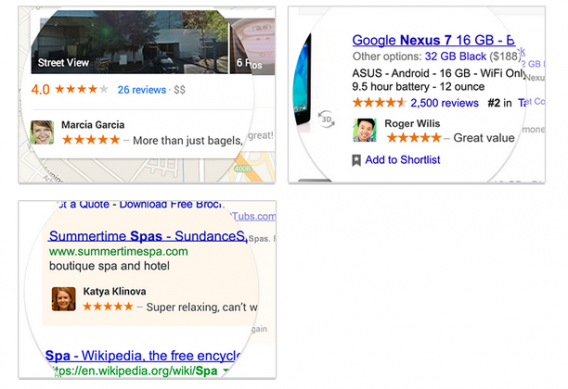Image resolution: width=568 pixels, height=389 pixels.
Task: Click the 4.0 star rating graphic
Action: coord(82,89)
